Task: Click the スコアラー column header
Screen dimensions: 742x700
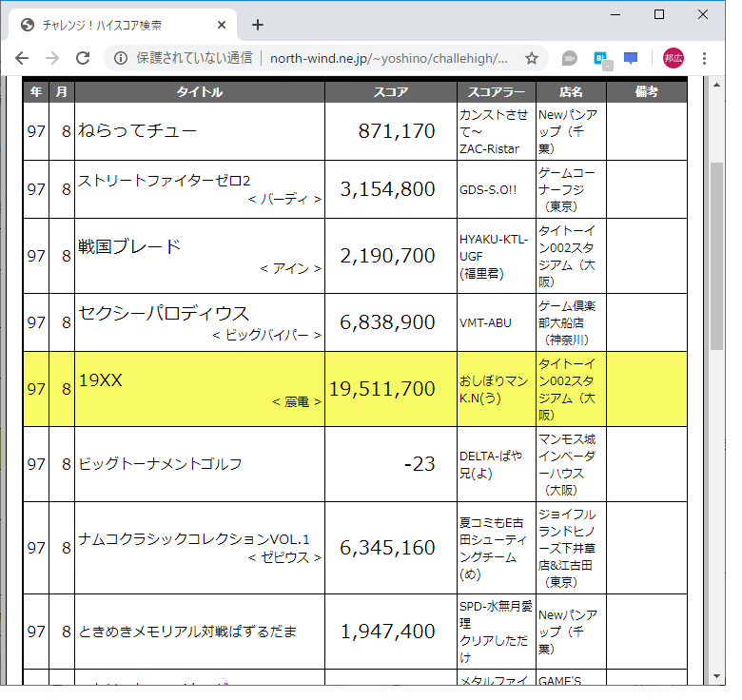Action: coord(497,91)
